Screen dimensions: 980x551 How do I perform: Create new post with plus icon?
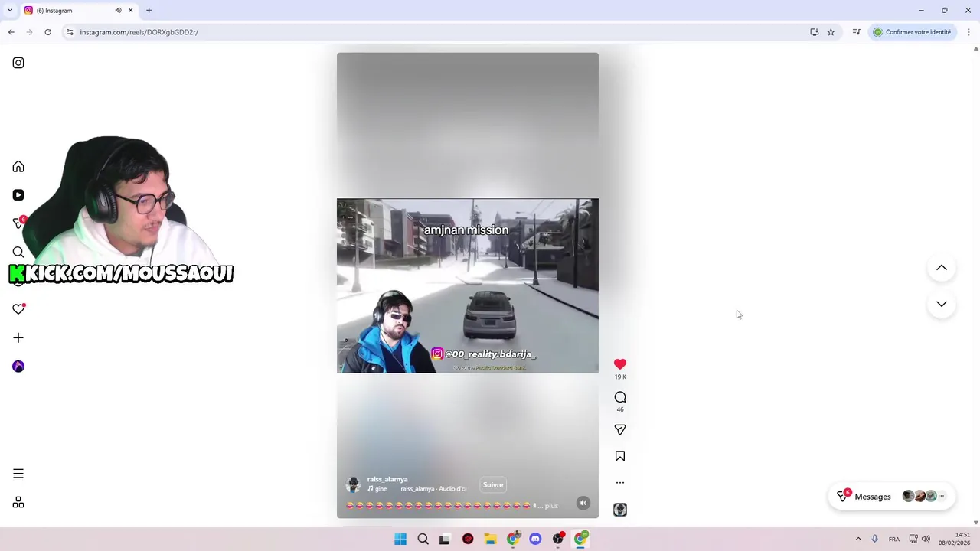(18, 337)
